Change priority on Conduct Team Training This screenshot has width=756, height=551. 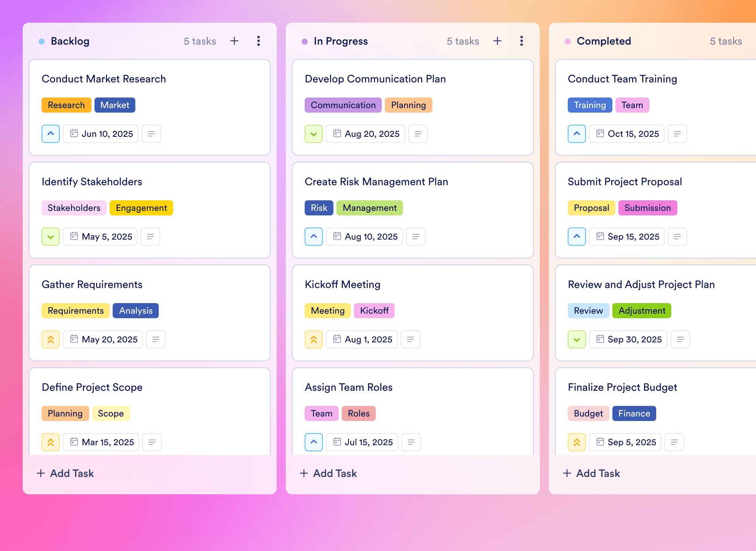click(577, 134)
